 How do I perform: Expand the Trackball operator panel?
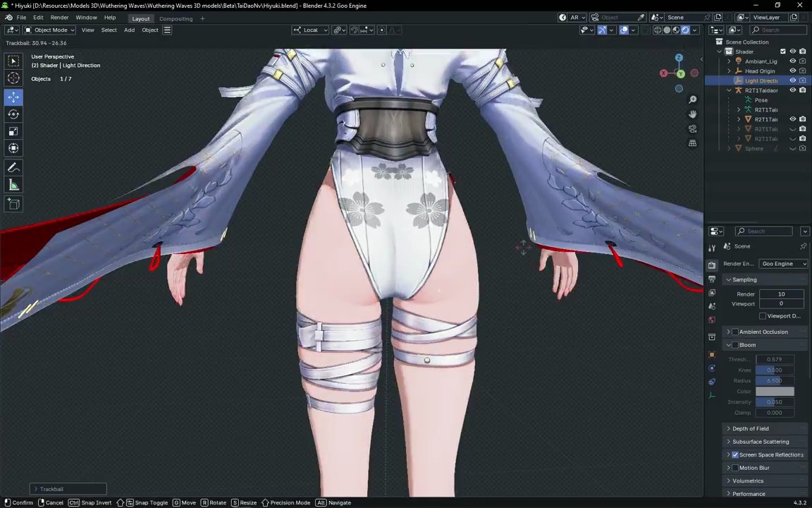(68, 489)
